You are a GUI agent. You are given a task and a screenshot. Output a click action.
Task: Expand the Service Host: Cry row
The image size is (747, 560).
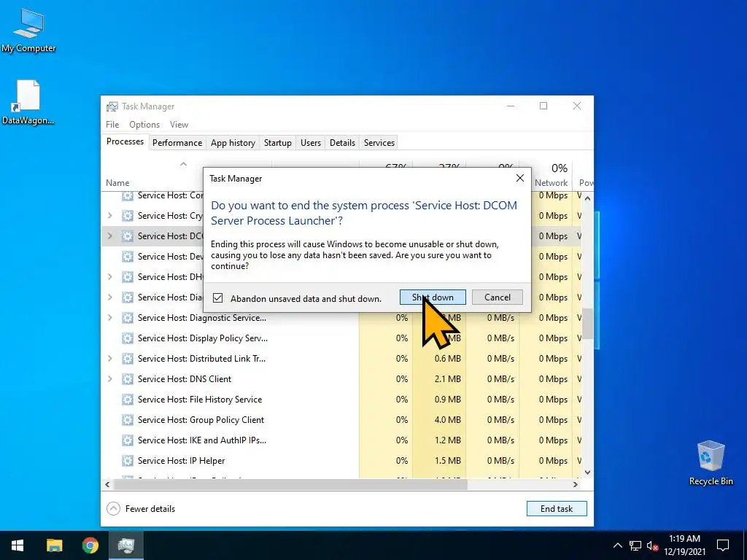point(110,216)
